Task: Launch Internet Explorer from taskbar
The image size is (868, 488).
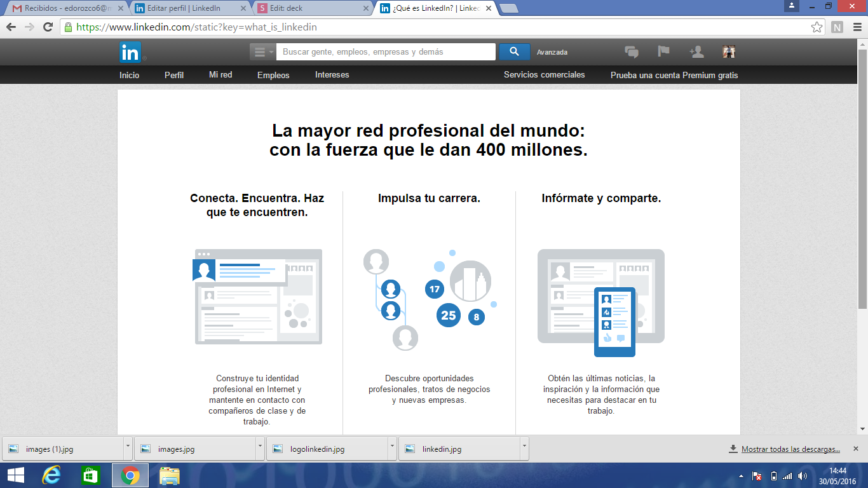Action: 51,475
